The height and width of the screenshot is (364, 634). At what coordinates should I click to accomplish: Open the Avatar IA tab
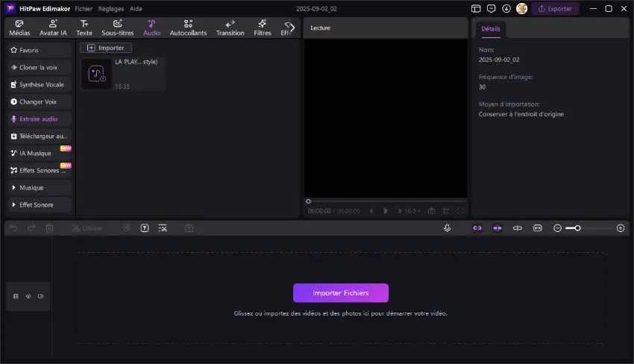tap(53, 28)
